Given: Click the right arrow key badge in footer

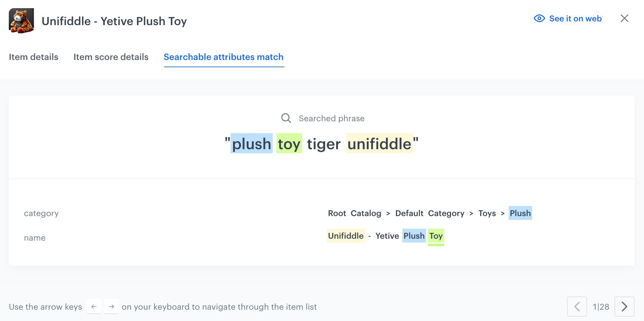Looking at the screenshot, I should click(x=112, y=307).
